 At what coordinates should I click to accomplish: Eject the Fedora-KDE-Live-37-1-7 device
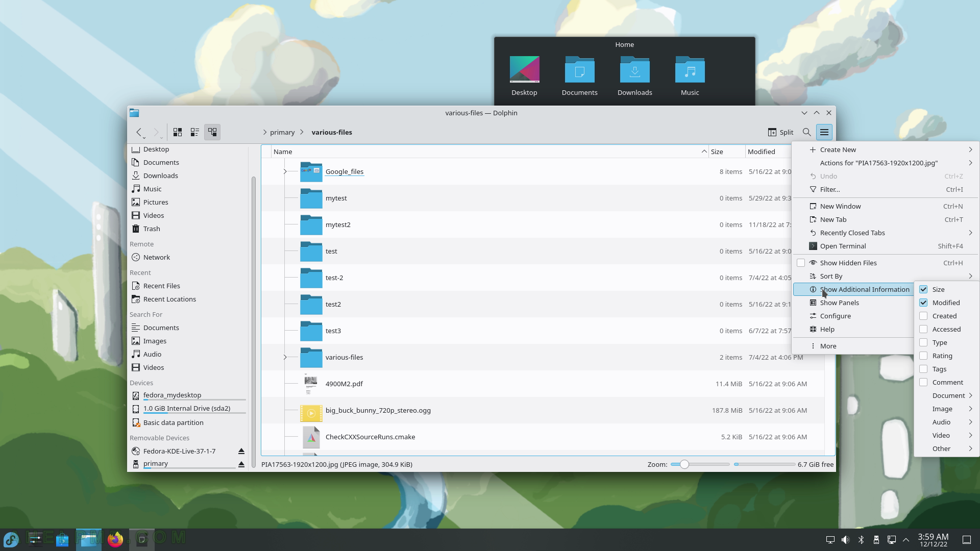[241, 451]
